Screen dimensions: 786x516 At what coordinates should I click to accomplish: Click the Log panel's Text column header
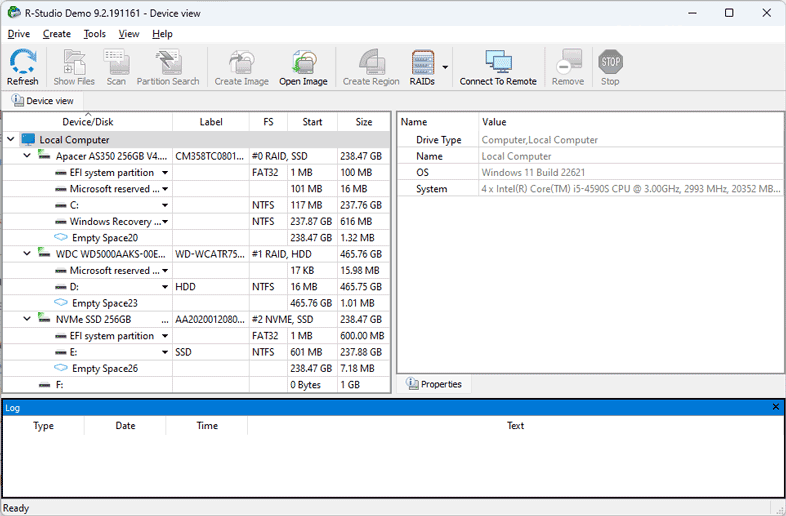[x=515, y=426]
